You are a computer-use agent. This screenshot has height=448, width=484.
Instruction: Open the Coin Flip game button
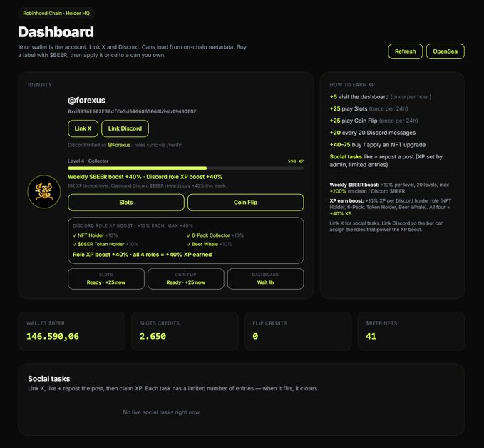[x=245, y=203]
